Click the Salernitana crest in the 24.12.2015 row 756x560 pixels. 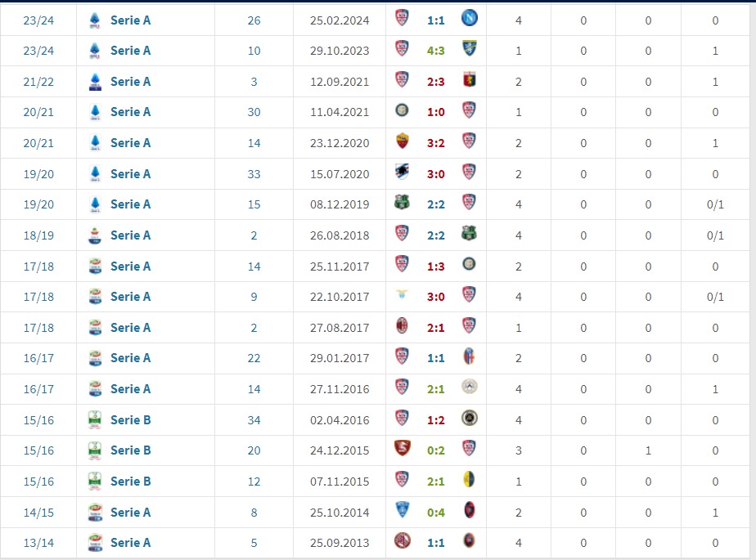[x=402, y=450]
